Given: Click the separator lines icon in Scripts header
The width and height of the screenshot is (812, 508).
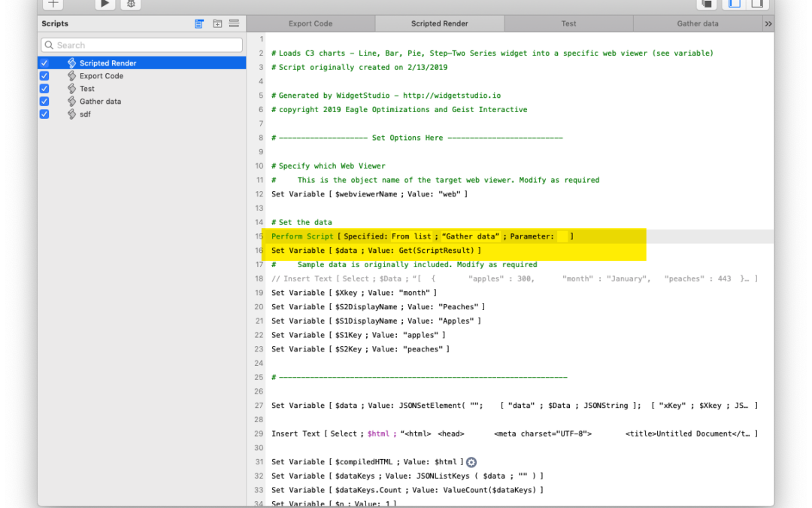Looking at the screenshot, I should coord(234,24).
